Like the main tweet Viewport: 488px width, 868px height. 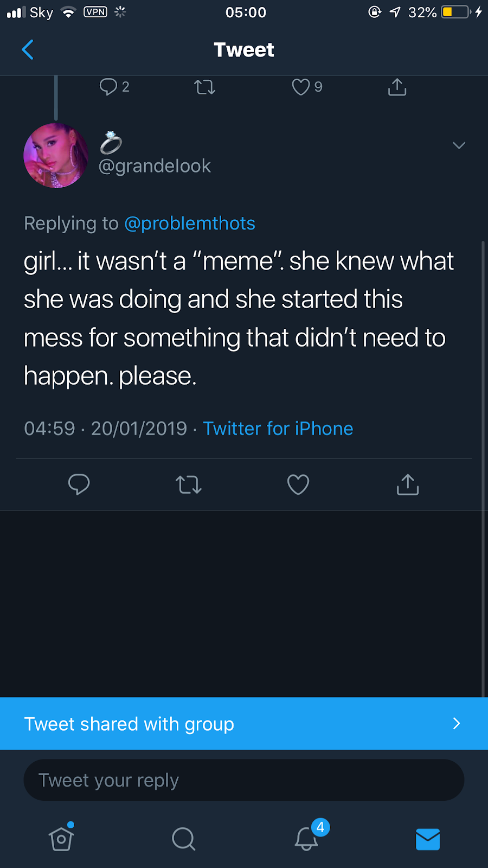298,484
